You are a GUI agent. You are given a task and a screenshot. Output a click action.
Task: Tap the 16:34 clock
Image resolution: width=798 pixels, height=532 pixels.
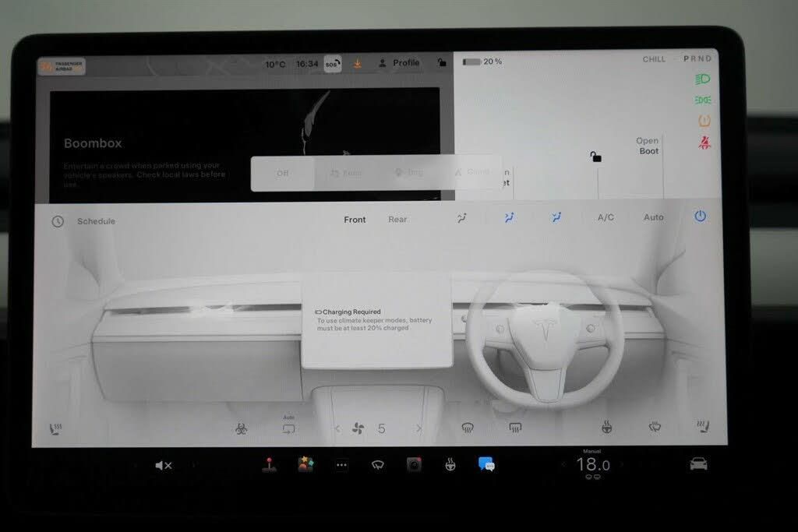(x=307, y=64)
